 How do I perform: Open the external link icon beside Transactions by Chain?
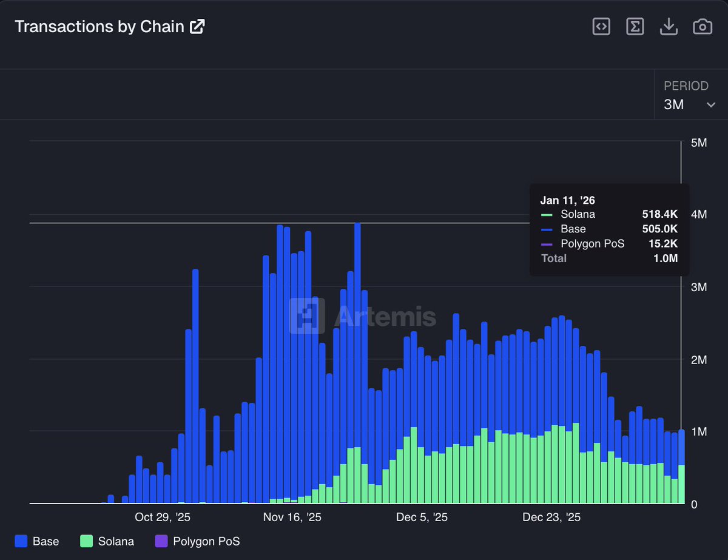(197, 27)
